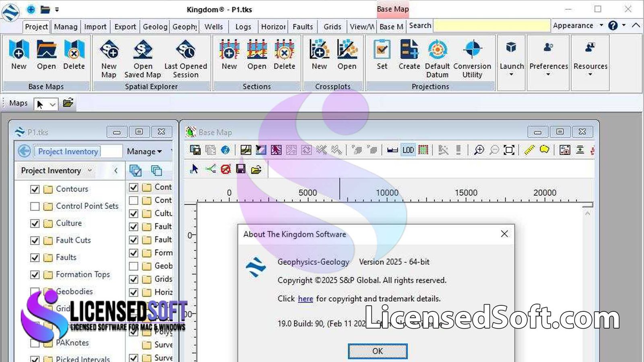Open a saved map in Spatial Explorer
The image size is (644, 362).
(x=143, y=50)
